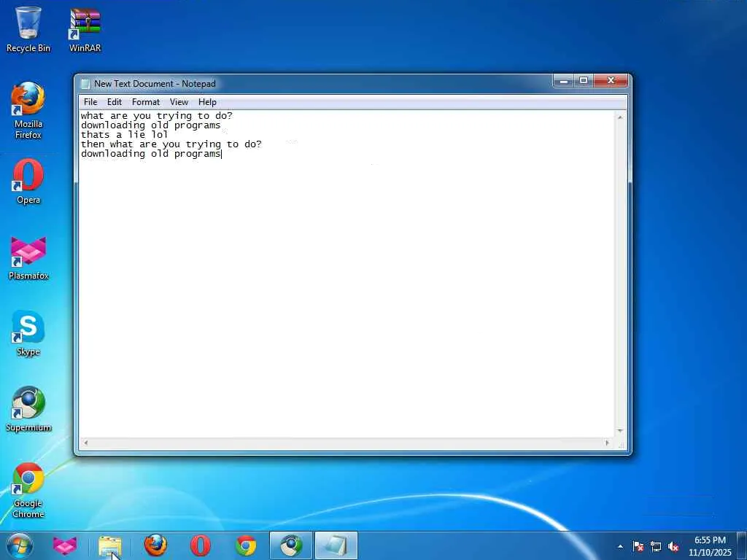Select the Google Chrome desktop shortcut
Screen dimensions: 747x560
[28, 491]
